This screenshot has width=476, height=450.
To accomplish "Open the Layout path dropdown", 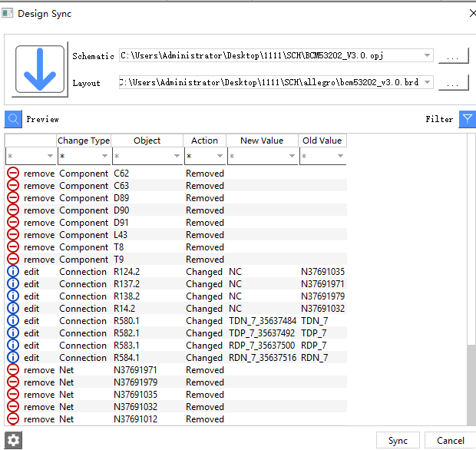I will click(427, 82).
